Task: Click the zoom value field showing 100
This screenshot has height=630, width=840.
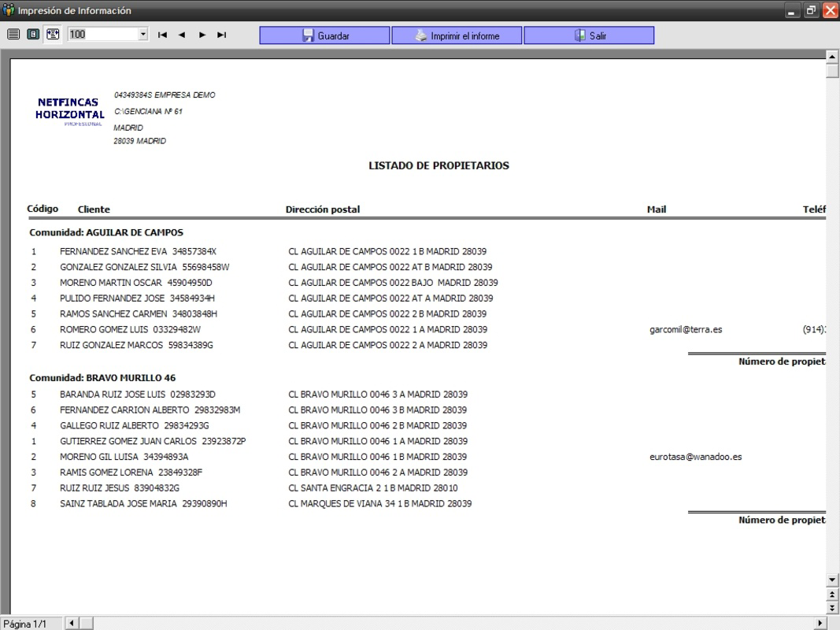Action: (103, 35)
